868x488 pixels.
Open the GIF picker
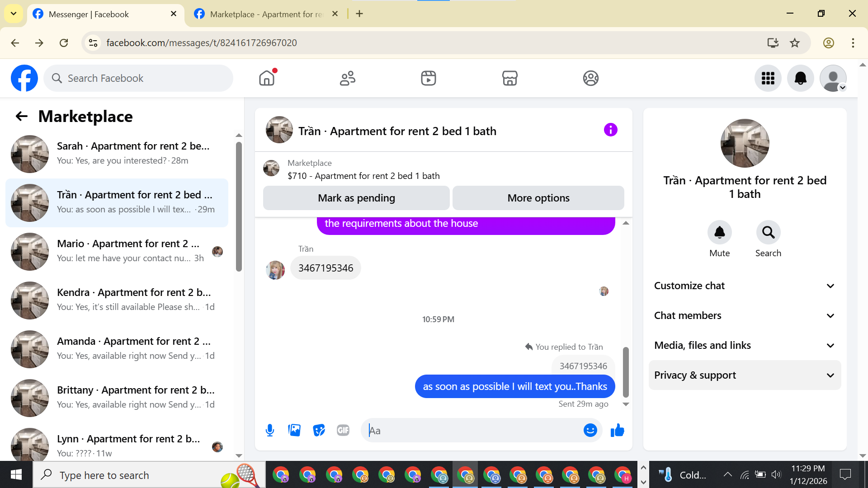(343, 430)
